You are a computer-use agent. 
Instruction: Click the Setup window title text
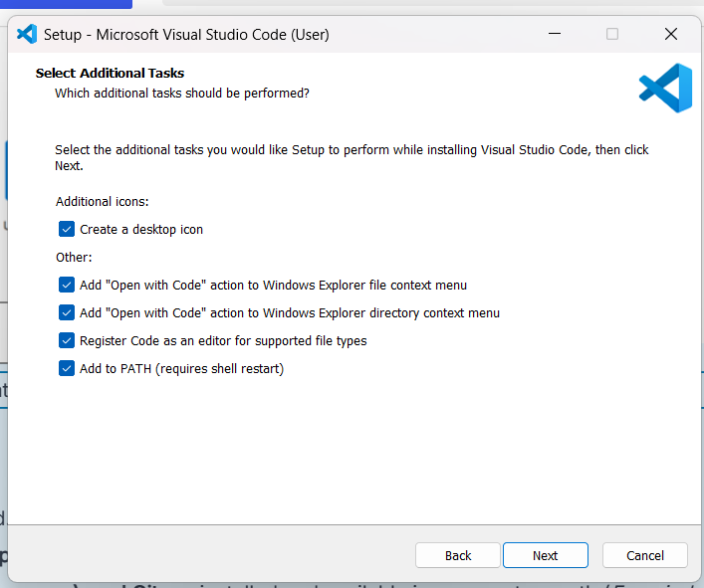(186, 35)
